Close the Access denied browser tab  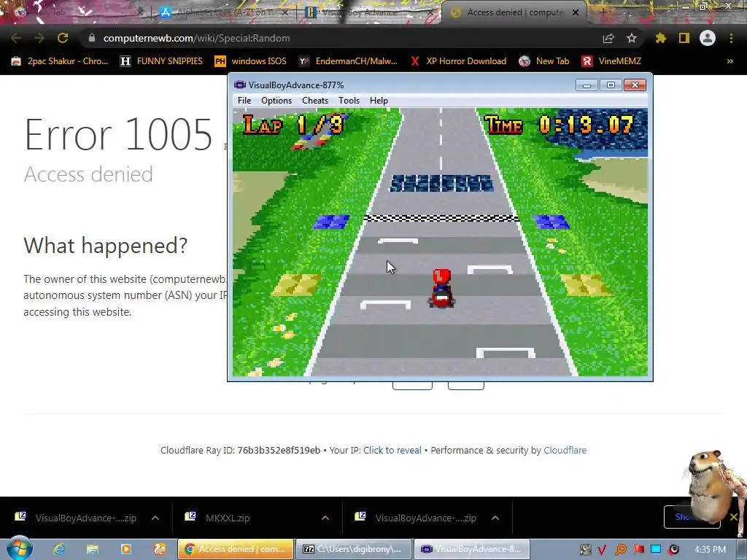[576, 12]
